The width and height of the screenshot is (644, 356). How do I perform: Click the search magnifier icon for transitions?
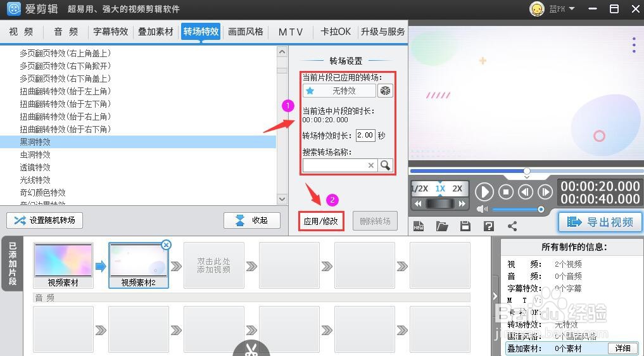(385, 165)
